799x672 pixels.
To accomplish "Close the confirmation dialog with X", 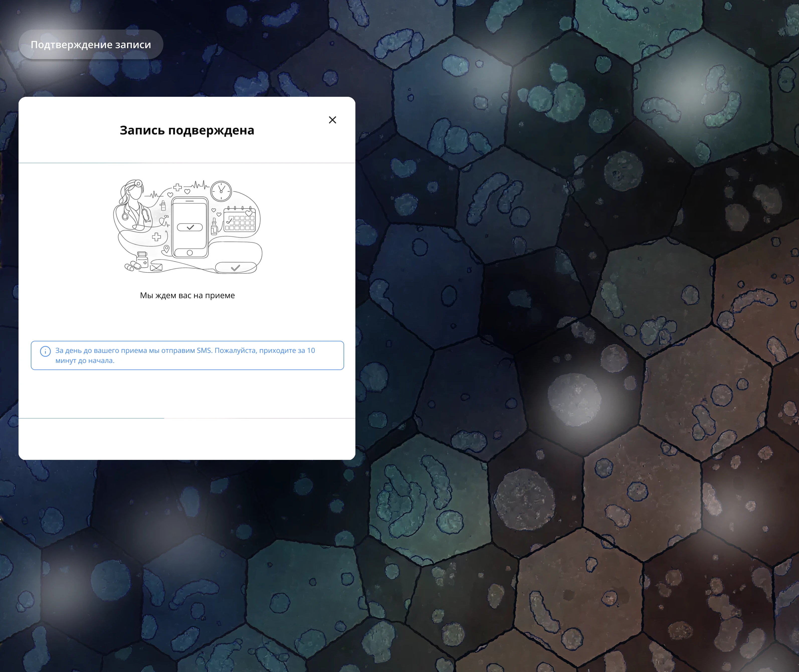I will click(x=332, y=120).
